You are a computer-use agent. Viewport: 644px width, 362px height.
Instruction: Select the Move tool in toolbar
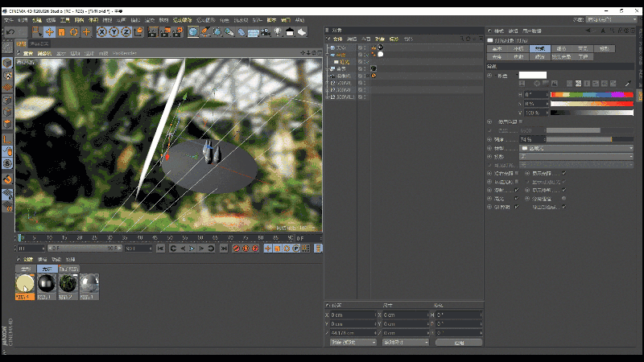[50, 32]
